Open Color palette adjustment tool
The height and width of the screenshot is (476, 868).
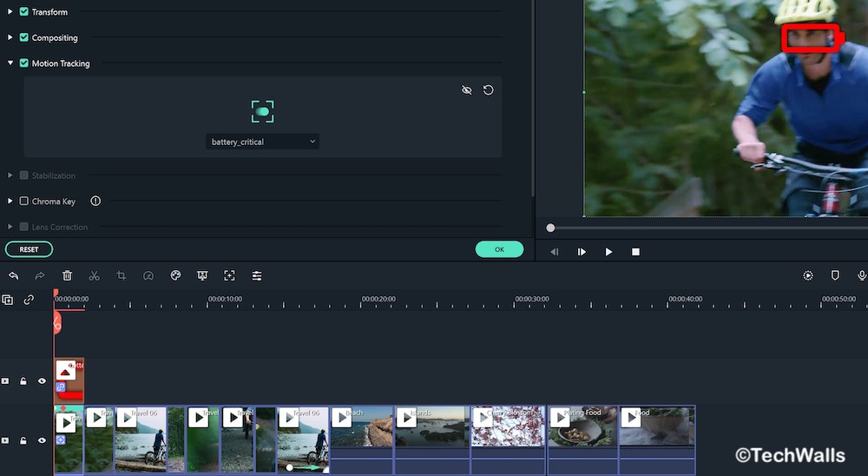[x=175, y=275]
